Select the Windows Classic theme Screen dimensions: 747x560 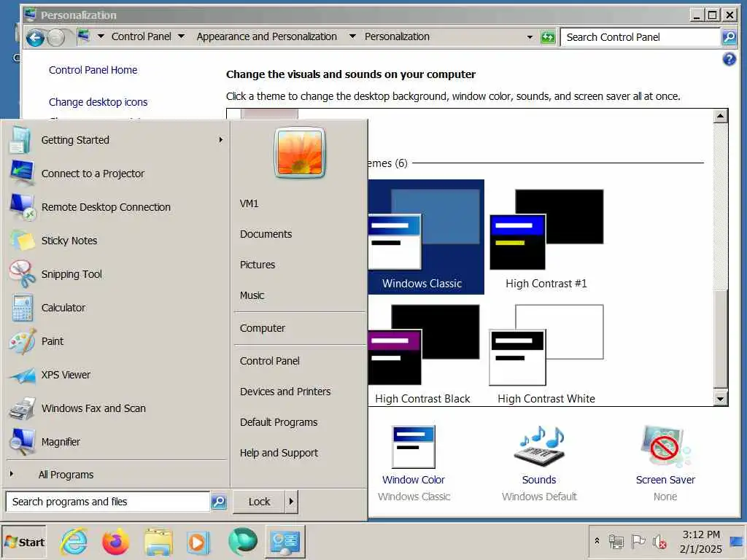tap(426, 237)
